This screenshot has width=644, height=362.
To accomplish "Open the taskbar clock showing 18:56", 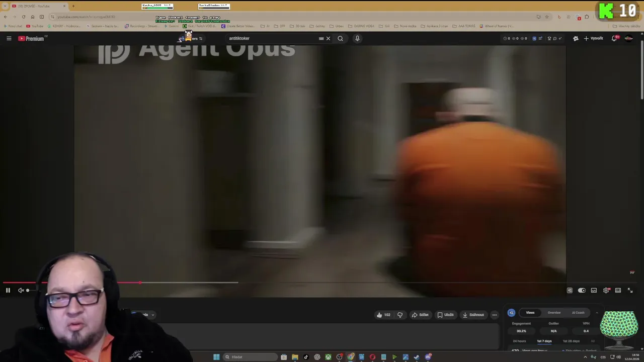I will click(631, 357).
